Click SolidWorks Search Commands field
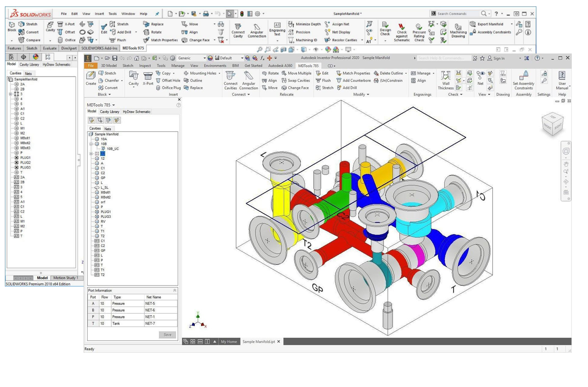 coord(455,14)
